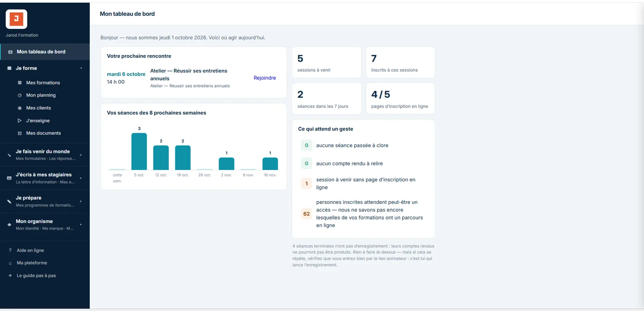Click 'session à venir sans page d'inscription en ligne'
The image size is (644, 311).
tap(366, 184)
